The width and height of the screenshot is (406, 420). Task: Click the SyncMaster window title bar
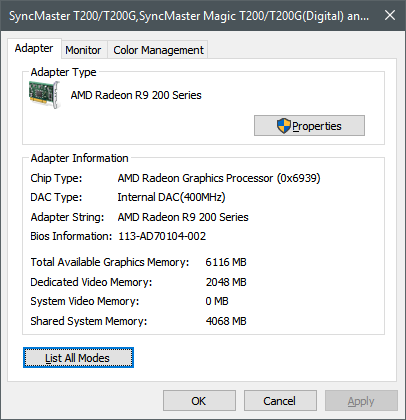tap(189, 16)
